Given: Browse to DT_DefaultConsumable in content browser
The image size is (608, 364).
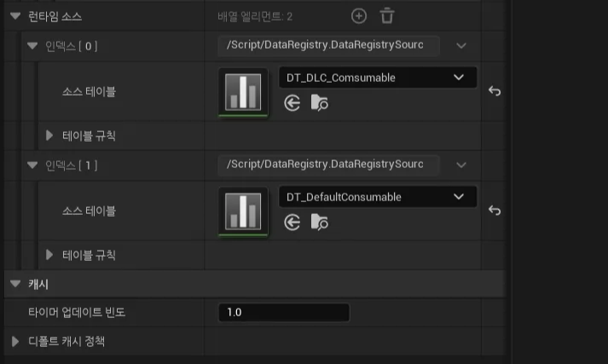Looking at the screenshot, I should [320, 222].
